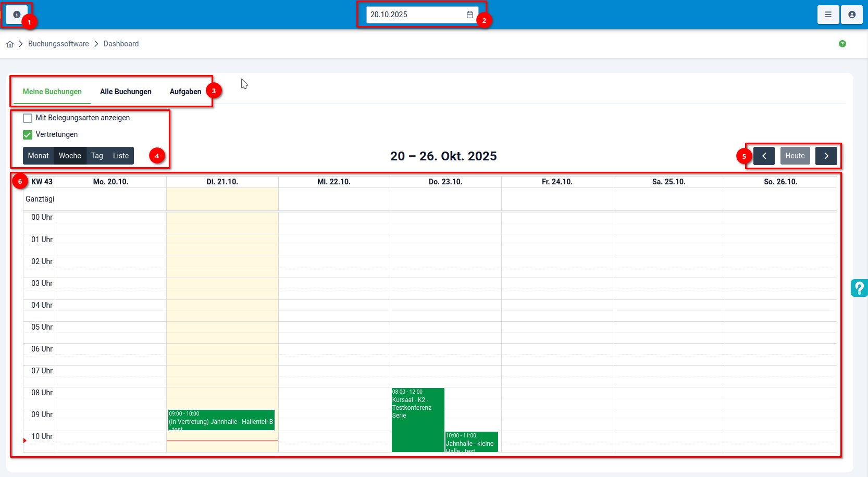The height and width of the screenshot is (477, 868).
Task: Switch the calendar to Liste view
Action: coord(120,155)
